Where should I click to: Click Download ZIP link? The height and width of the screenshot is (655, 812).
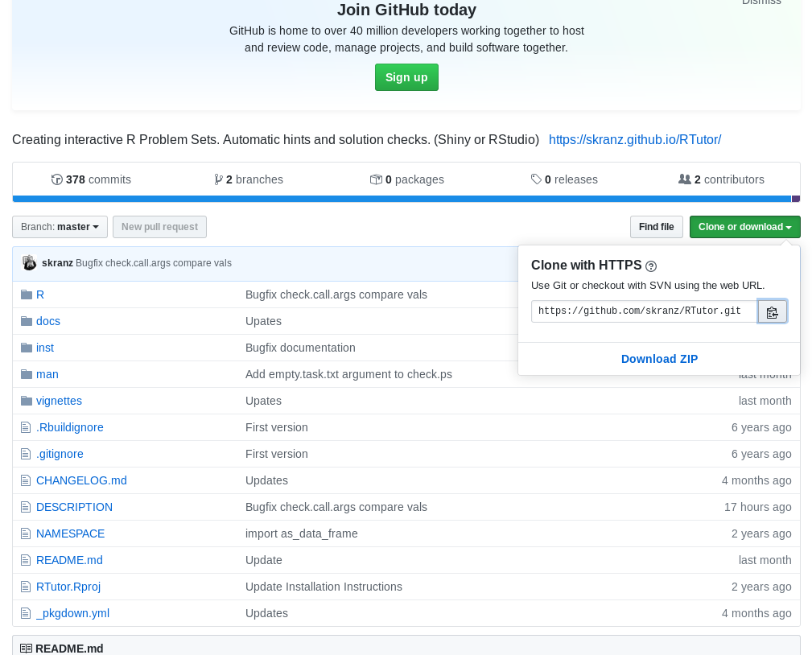[659, 359]
